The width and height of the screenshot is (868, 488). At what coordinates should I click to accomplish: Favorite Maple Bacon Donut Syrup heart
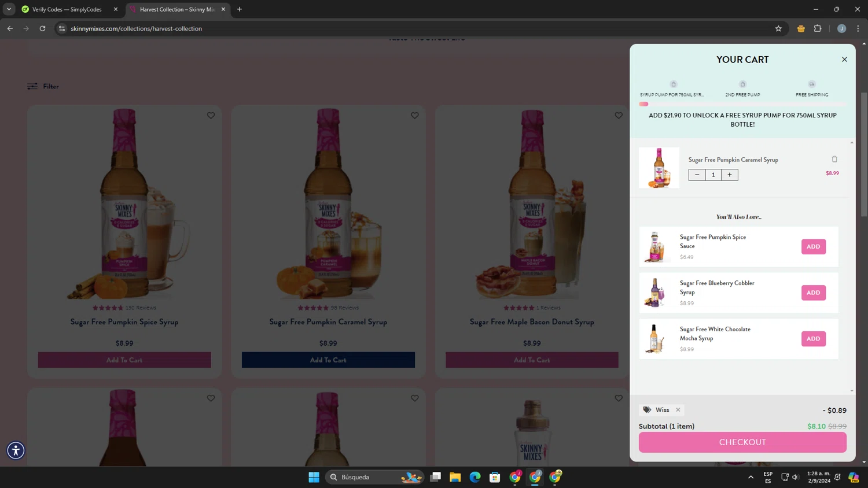point(619,116)
